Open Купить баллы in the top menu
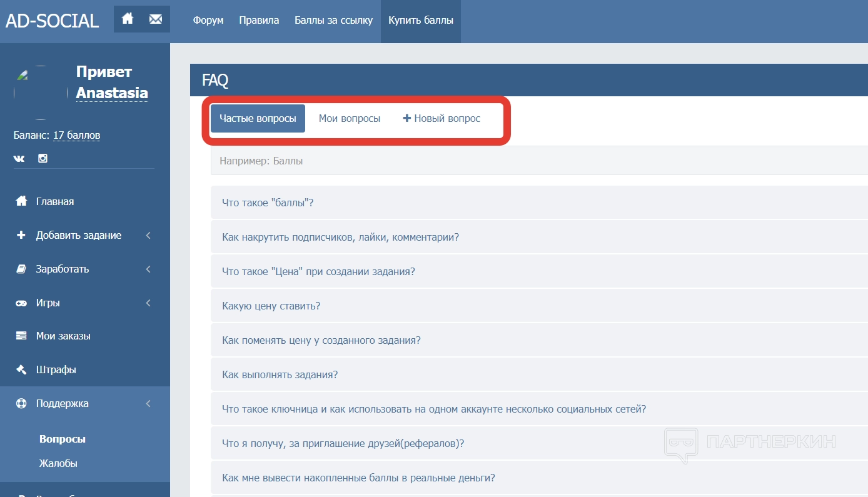 point(421,20)
